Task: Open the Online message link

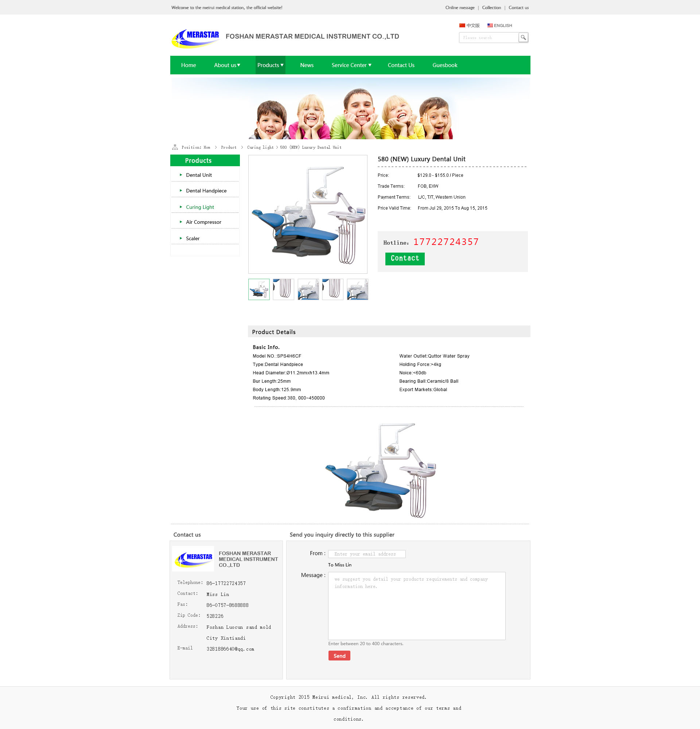Action: click(x=460, y=7)
